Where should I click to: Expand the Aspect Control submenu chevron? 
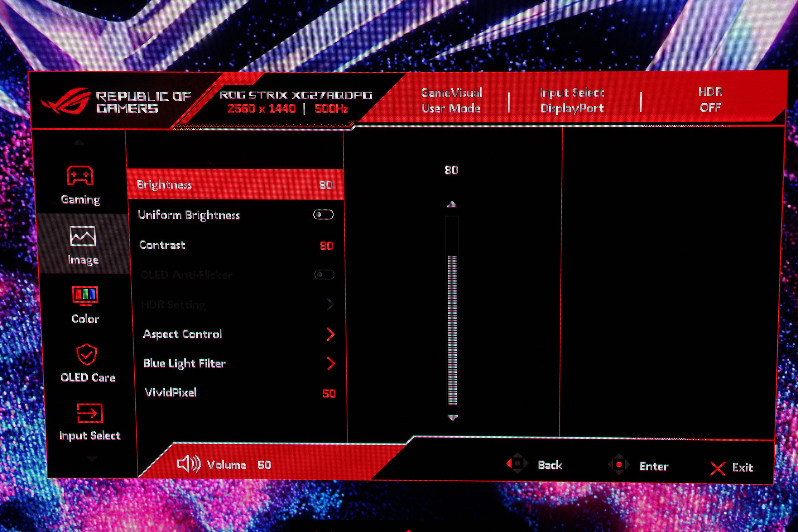(330, 334)
